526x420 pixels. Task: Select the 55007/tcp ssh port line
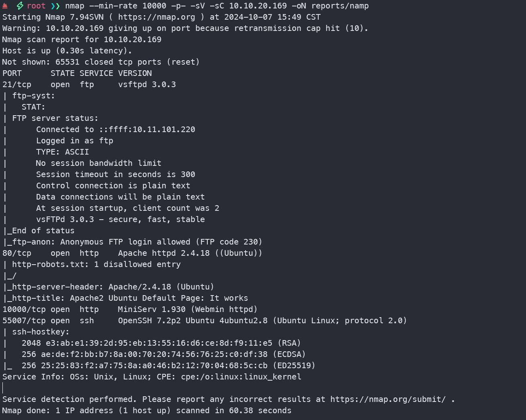coord(205,321)
